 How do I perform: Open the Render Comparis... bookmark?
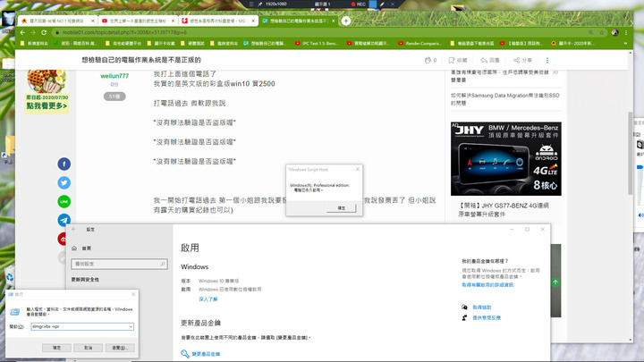point(419,43)
